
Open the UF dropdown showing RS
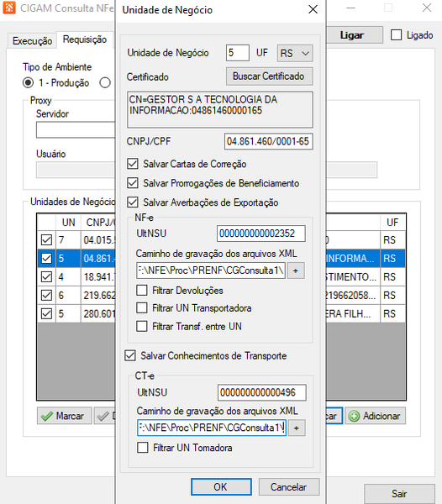click(x=295, y=53)
